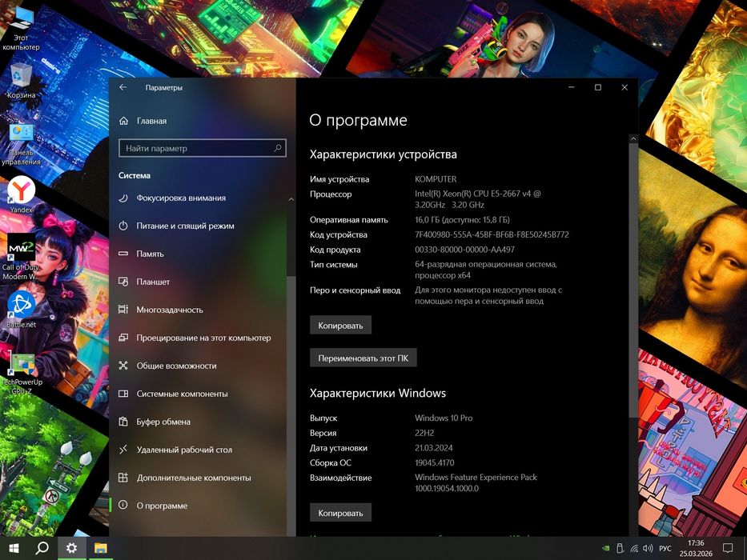Image resolution: width=747 pixels, height=560 pixels.
Task: Open File Explorer from the taskbar
Action: [x=101, y=548]
